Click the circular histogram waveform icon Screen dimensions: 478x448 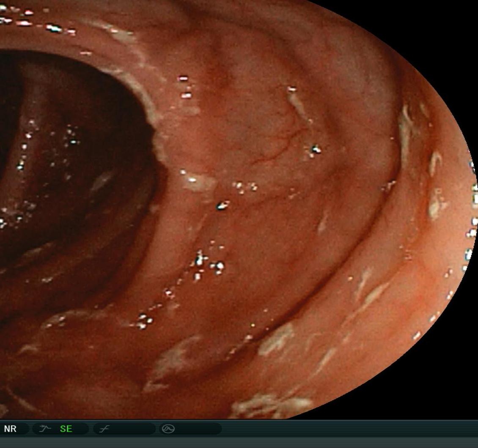pos(168,429)
